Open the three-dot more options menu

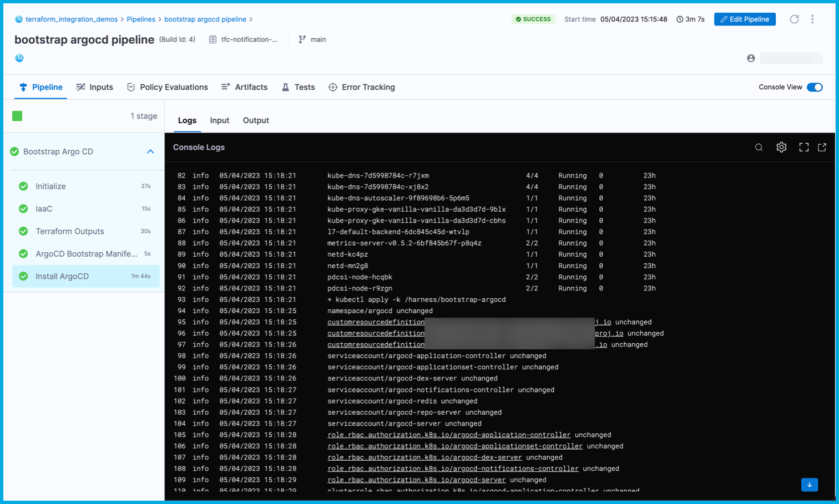point(812,19)
